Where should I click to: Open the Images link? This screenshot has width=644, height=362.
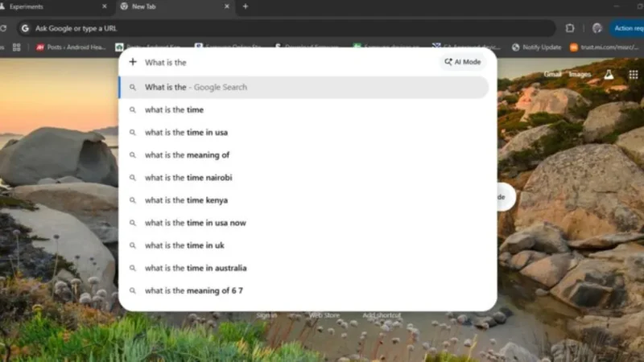point(580,74)
